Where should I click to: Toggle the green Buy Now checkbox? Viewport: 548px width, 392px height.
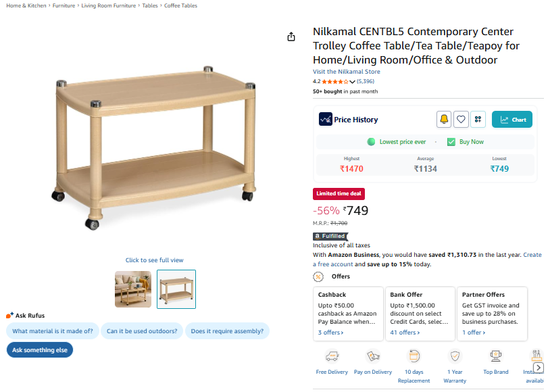pos(451,142)
